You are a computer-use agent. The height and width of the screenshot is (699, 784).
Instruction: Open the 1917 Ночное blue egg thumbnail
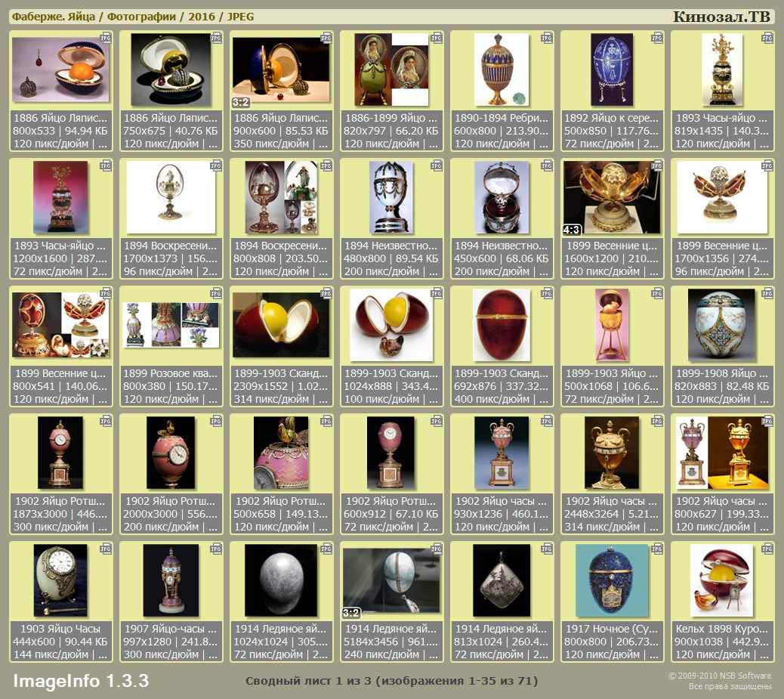612,580
